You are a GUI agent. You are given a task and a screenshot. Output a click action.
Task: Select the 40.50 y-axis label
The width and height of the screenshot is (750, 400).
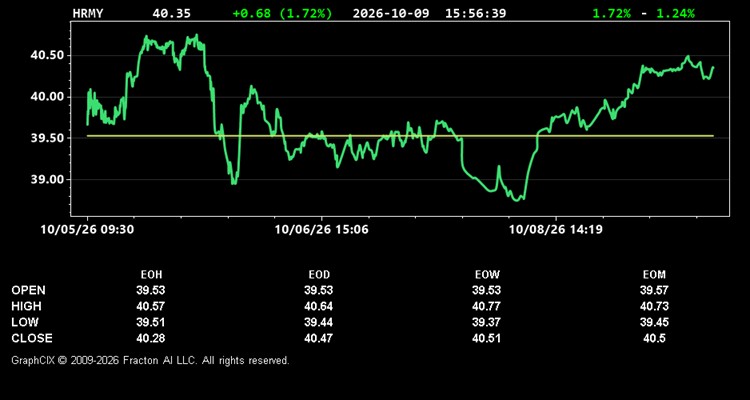[x=47, y=56]
